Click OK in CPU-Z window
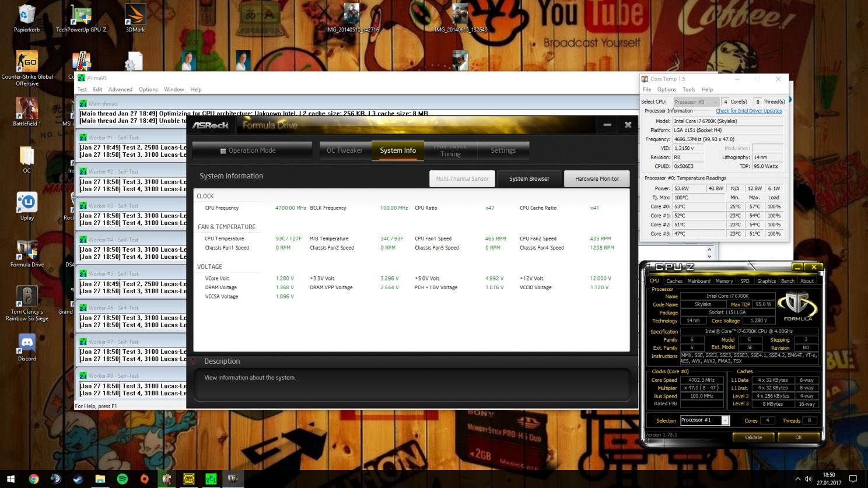868x488 pixels. click(798, 437)
